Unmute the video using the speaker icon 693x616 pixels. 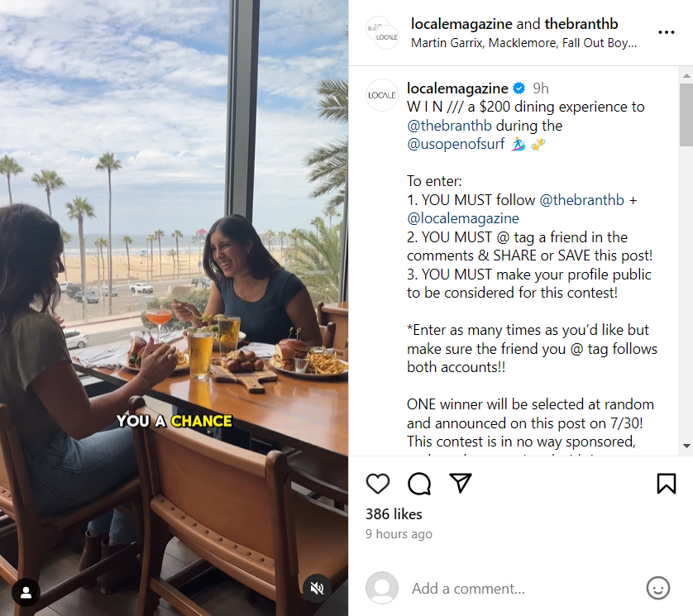(x=316, y=588)
